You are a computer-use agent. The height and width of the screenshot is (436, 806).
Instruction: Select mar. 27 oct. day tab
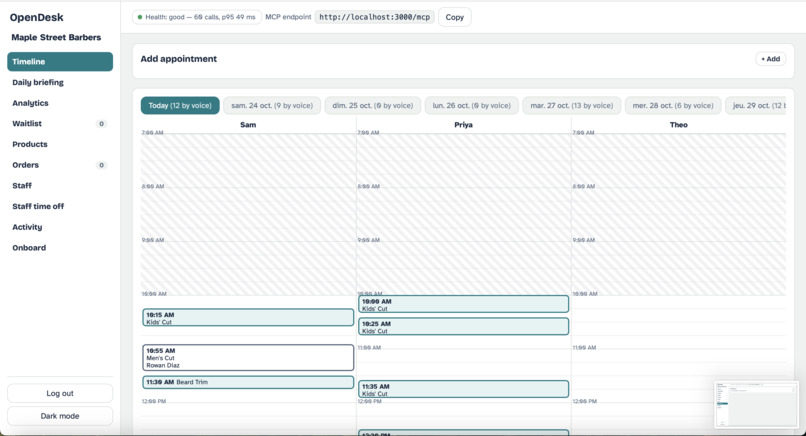[x=572, y=105]
